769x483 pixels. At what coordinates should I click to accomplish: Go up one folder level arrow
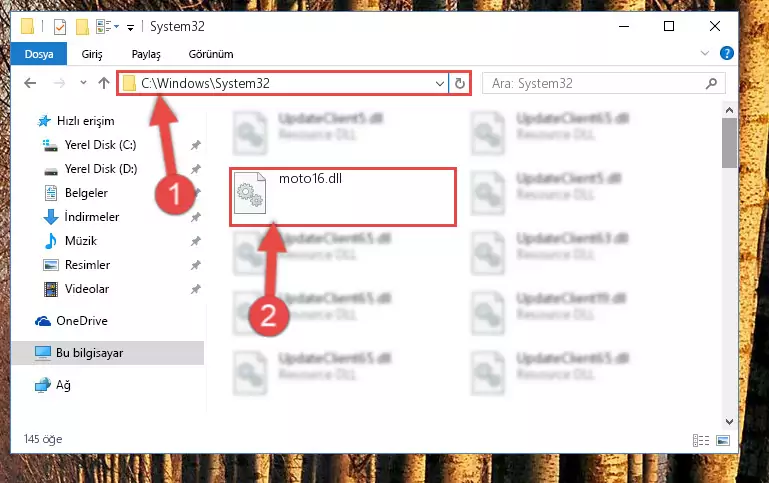(x=103, y=83)
